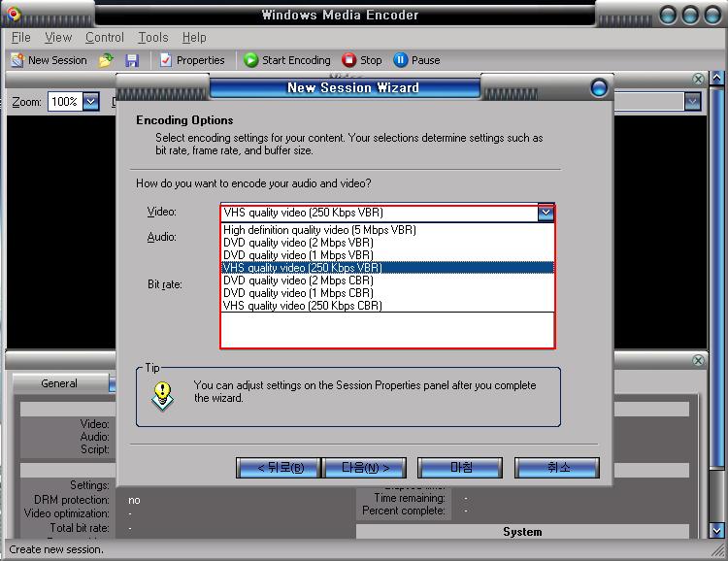Click the Windows Media Encoder title bar logo
728x561 pixels.
tap(14, 14)
